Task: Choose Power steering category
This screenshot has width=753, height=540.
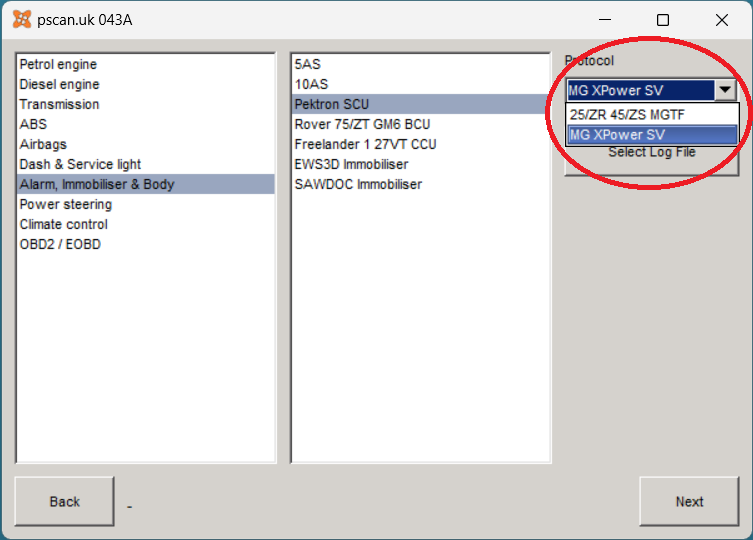Action: point(146,204)
